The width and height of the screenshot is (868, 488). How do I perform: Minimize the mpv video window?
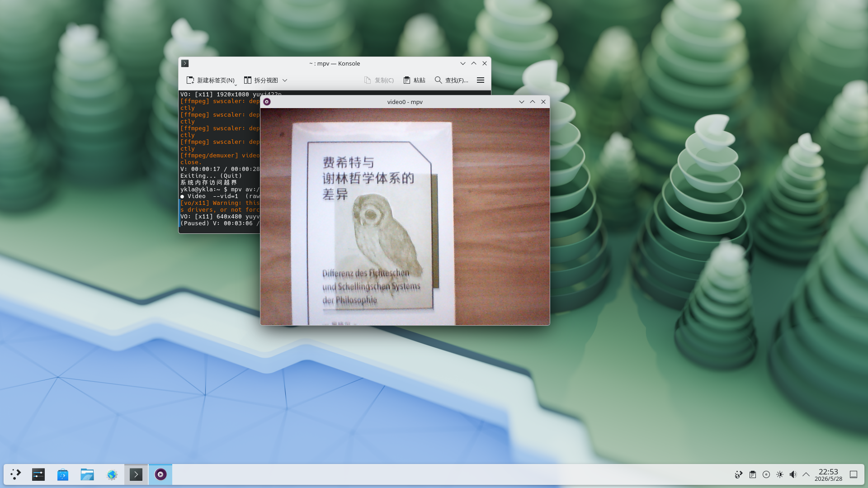pos(522,102)
